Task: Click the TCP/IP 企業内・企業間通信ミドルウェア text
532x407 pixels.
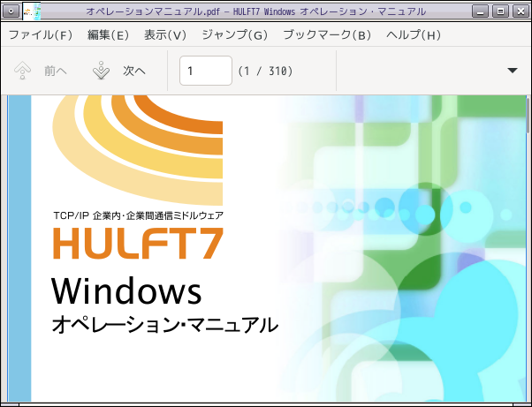Action: click(x=139, y=215)
